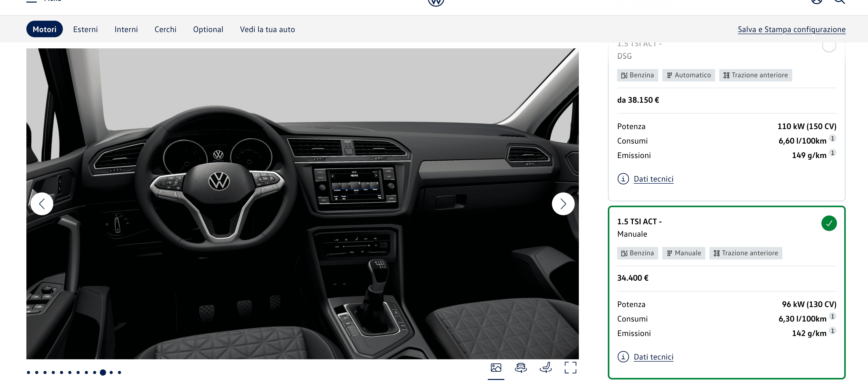868x388 pixels.
Task: Switch to the 360° exterior car view
Action: (521, 368)
